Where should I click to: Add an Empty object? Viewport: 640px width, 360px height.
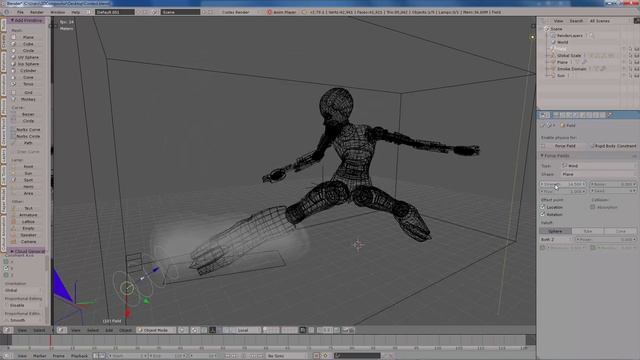(28, 228)
